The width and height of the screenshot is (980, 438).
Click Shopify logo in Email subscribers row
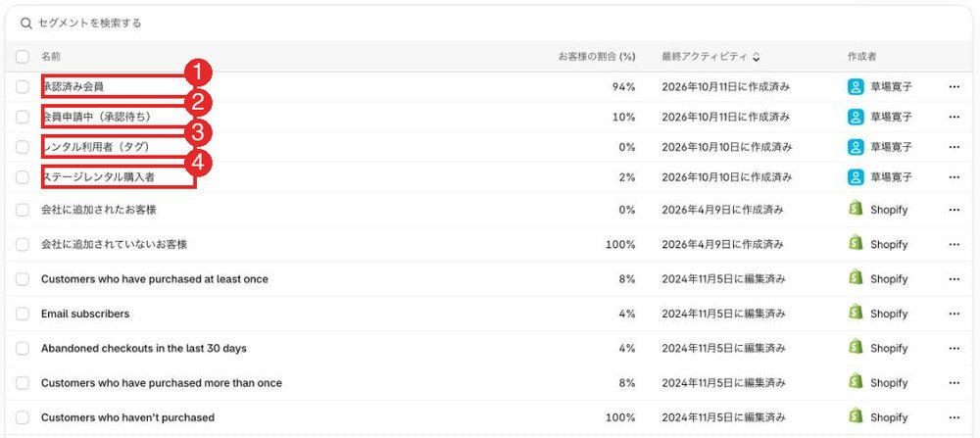click(856, 313)
